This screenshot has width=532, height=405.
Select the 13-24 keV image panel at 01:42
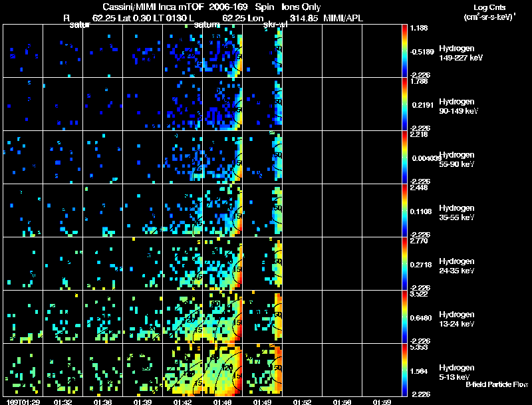point(182,317)
